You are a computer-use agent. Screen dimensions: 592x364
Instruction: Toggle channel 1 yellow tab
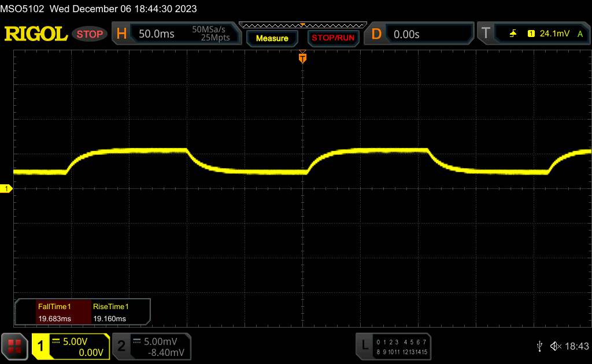click(40, 346)
